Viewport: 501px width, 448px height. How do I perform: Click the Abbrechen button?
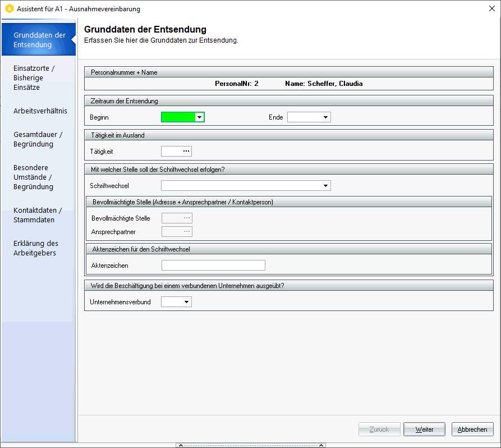click(472, 429)
